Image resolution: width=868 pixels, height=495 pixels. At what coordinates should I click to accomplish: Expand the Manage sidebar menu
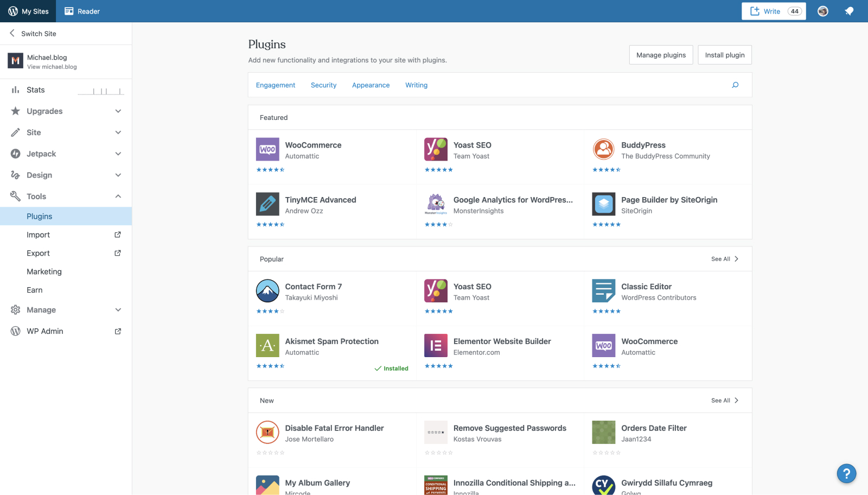[66, 310]
